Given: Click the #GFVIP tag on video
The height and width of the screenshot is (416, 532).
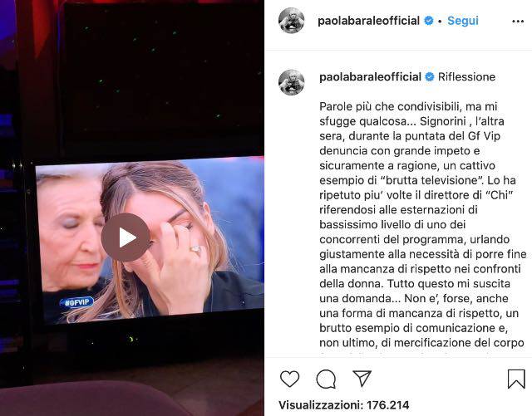Looking at the screenshot, I should (76, 302).
